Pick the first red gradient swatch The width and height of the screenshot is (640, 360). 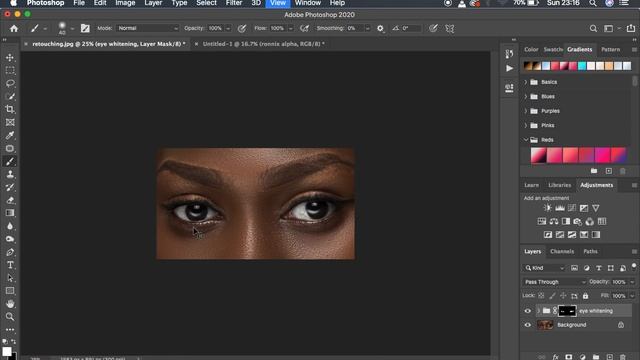coord(538,156)
